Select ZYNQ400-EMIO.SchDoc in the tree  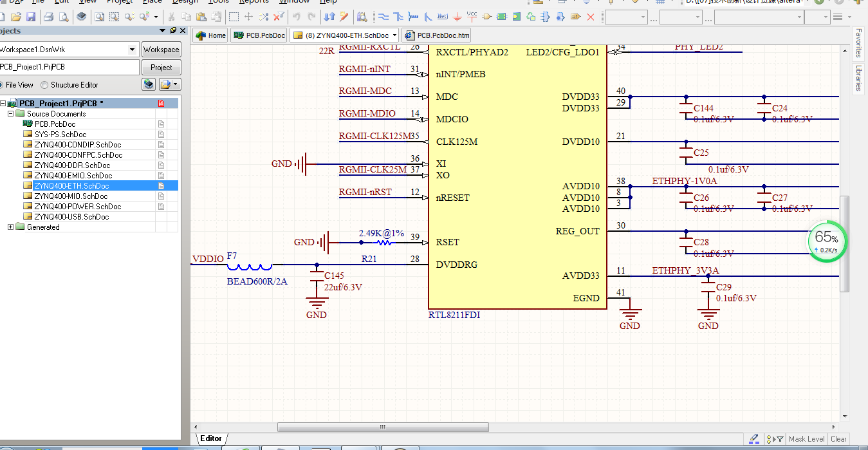pyautogui.click(x=73, y=175)
